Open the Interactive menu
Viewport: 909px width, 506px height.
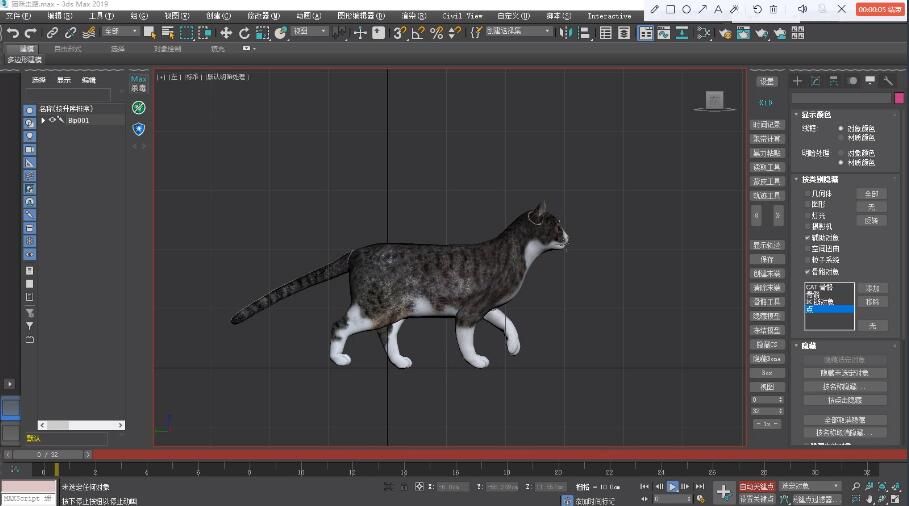click(609, 16)
